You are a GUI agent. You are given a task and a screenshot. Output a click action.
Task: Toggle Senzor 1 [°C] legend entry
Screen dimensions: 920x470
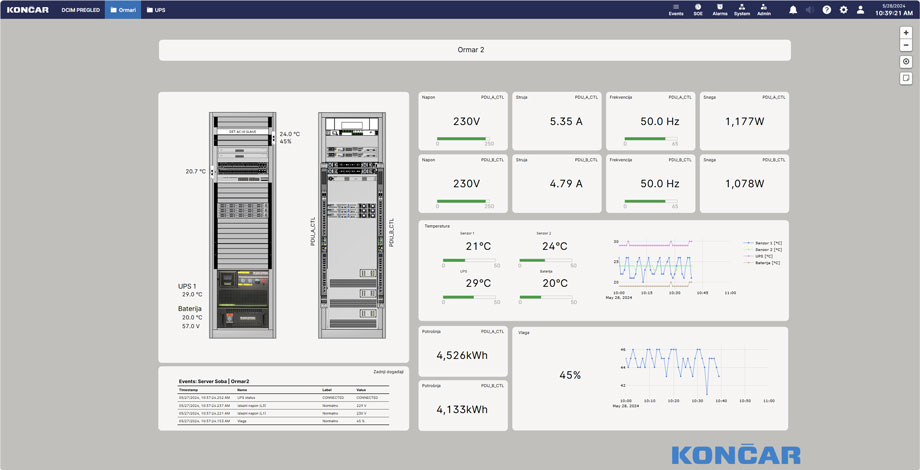tap(763, 242)
